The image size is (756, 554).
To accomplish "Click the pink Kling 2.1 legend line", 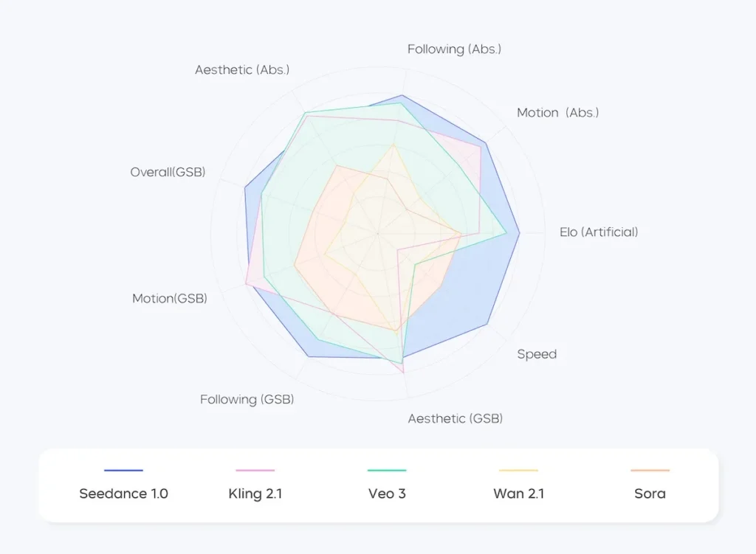I will coord(255,470).
